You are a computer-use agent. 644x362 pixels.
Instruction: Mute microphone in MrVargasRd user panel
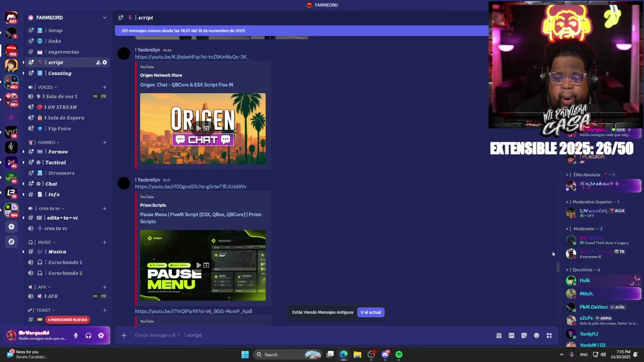click(x=76, y=335)
